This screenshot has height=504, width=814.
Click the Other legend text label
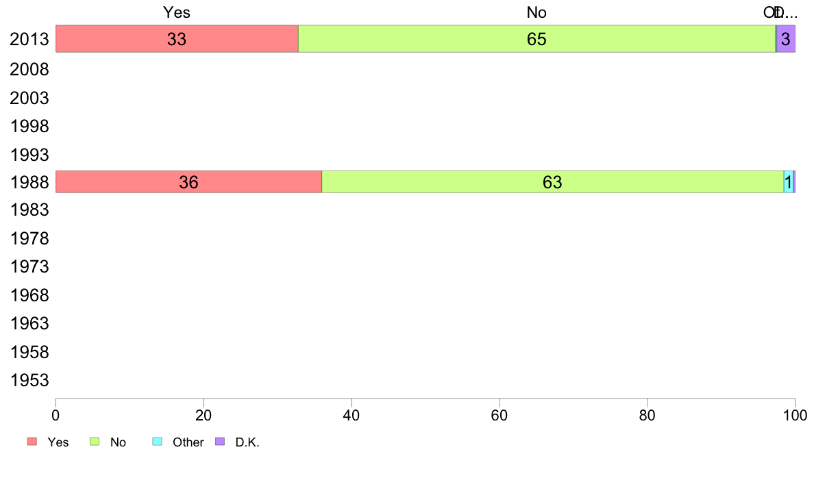pyautogui.click(x=188, y=442)
